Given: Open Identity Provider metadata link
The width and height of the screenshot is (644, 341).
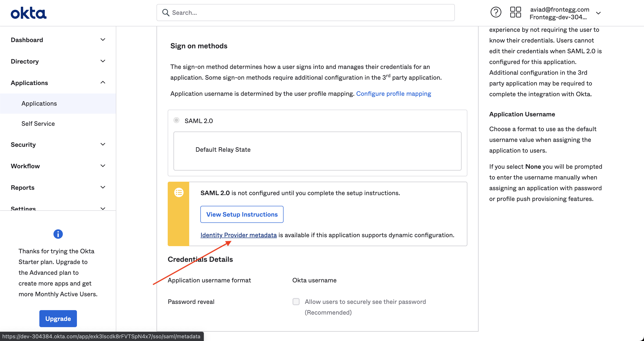Looking at the screenshot, I should (239, 235).
